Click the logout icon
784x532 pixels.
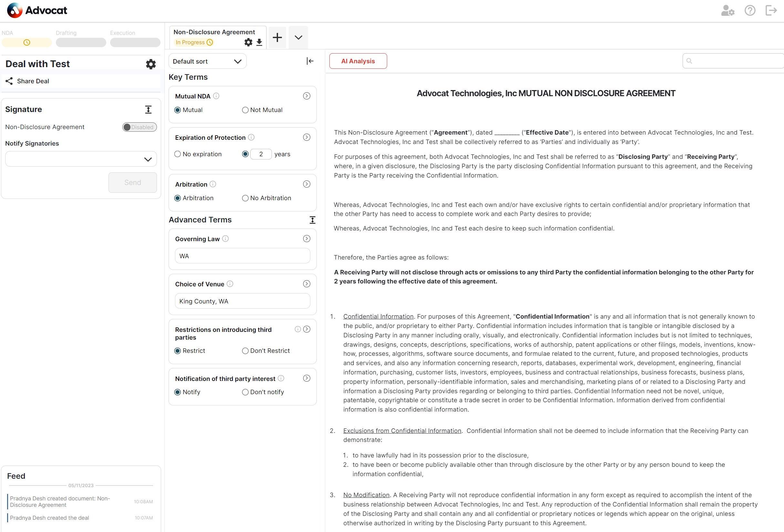[x=771, y=10]
